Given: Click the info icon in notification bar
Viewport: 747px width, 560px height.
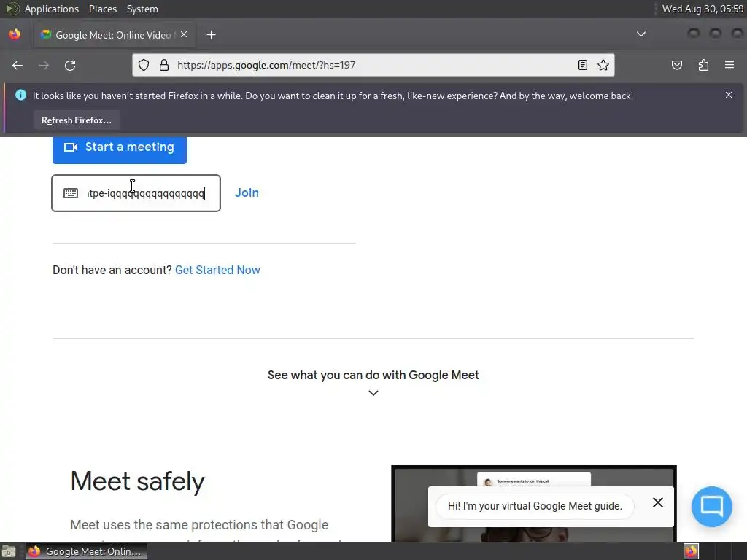Looking at the screenshot, I should coord(20,96).
